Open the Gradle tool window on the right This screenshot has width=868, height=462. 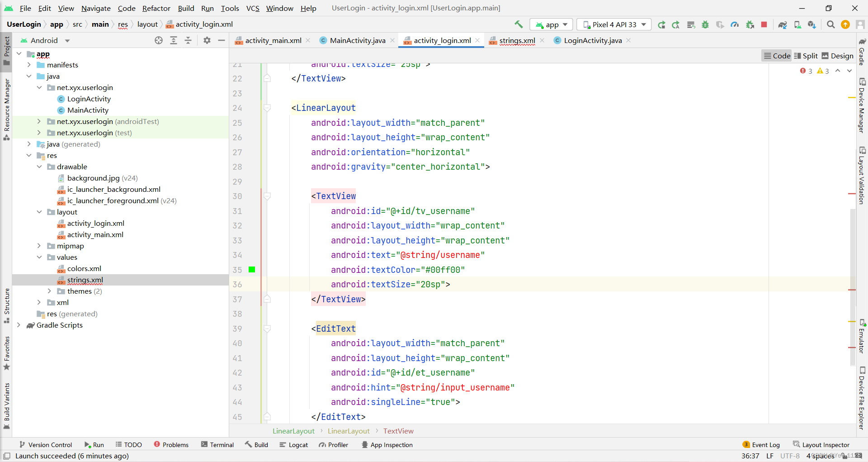click(862, 51)
